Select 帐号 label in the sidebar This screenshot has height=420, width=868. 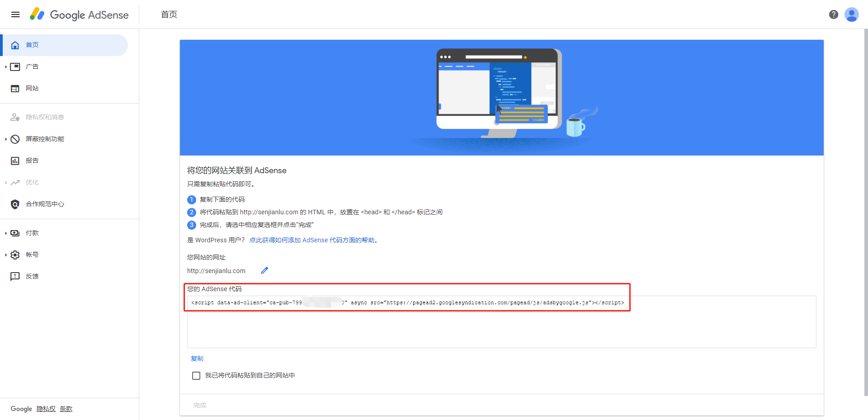(32, 255)
